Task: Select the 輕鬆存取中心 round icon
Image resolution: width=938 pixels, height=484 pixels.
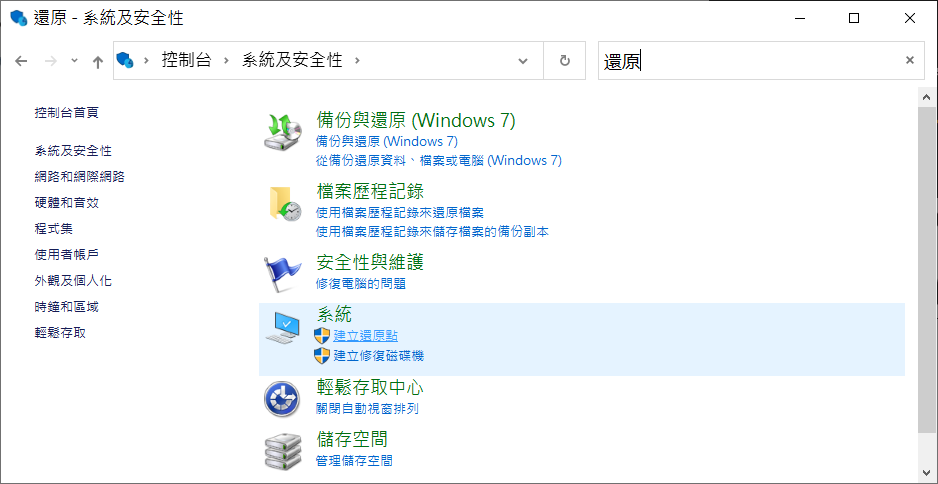Action: coord(282,398)
